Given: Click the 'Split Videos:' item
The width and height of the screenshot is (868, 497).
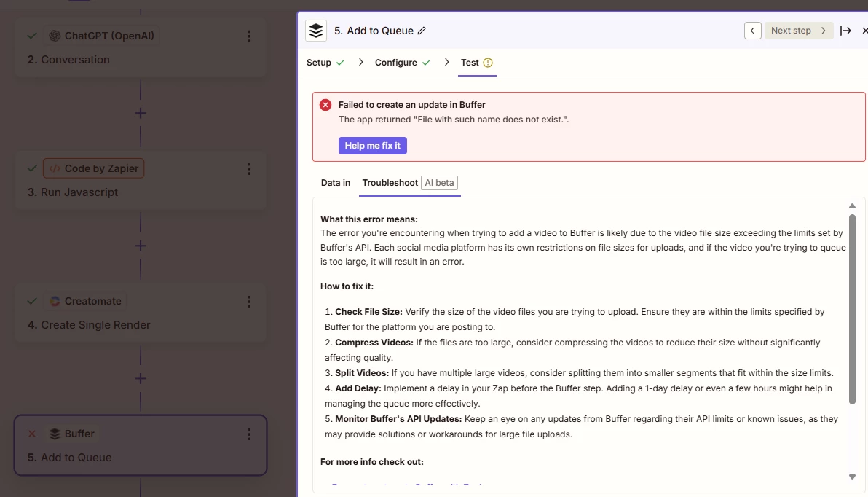Looking at the screenshot, I should tap(362, 373).
